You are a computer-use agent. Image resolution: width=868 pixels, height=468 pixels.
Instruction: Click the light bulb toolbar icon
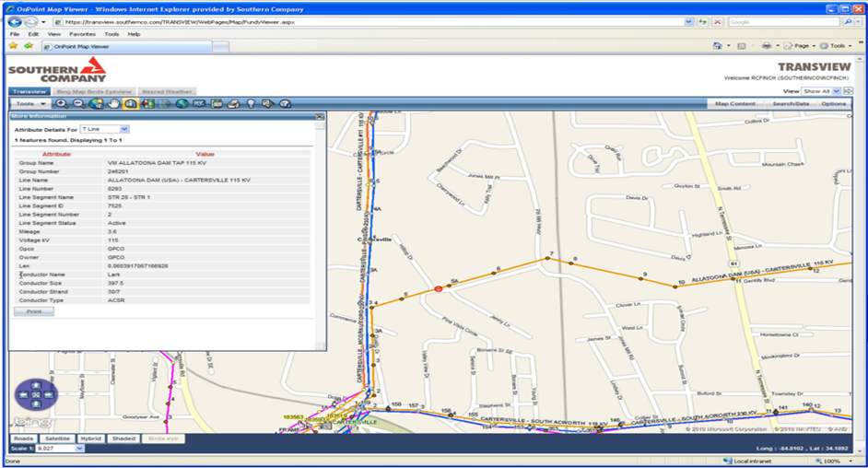pyautogui.click(x=251, y=103)
